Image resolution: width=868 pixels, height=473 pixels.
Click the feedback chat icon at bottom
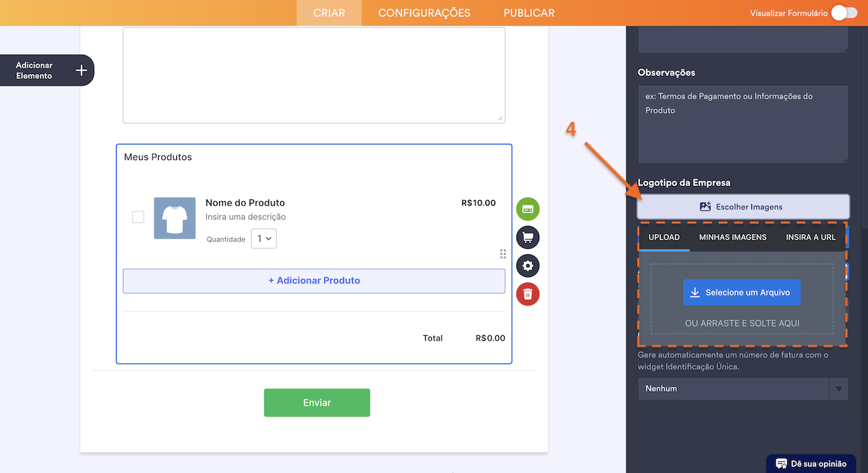781,463
